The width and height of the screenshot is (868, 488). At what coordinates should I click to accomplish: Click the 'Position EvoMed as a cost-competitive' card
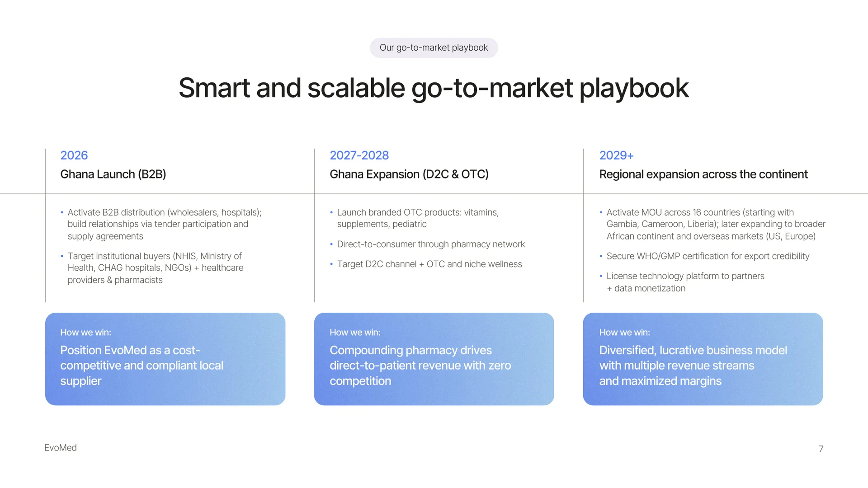point(165,359)
